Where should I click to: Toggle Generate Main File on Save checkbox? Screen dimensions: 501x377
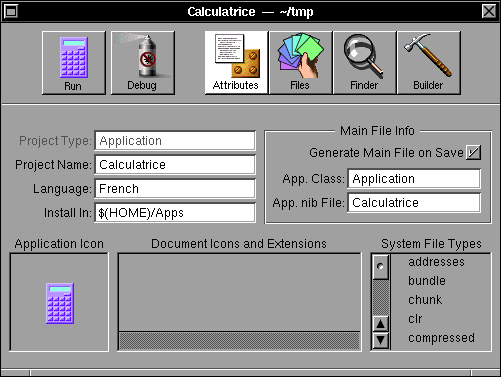473,153
